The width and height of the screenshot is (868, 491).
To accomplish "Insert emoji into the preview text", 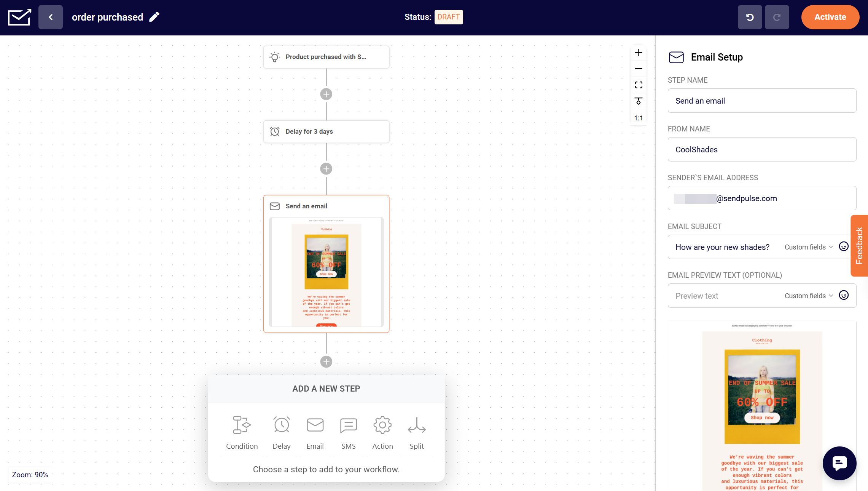I will click(x=844, y=296).
